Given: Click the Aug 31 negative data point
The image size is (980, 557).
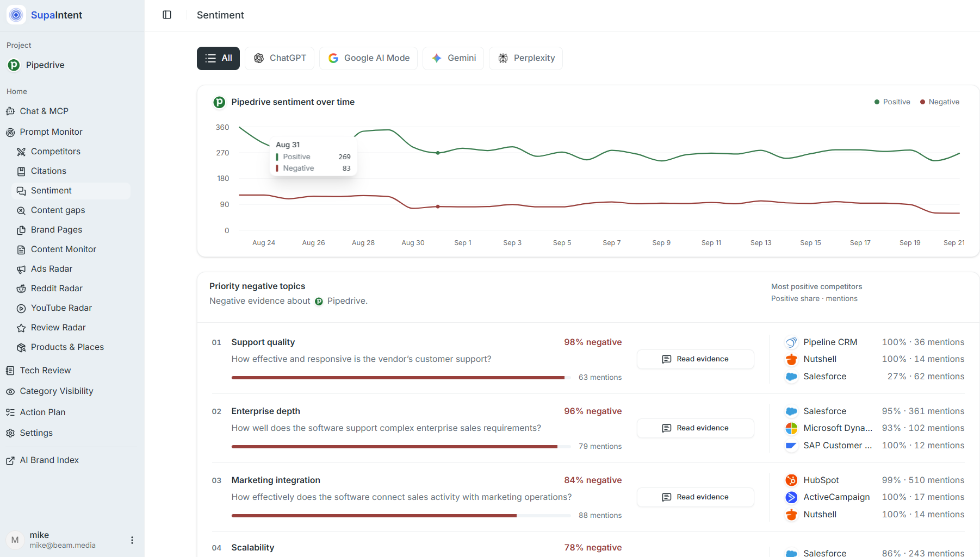Looking at the screenshot, I should (x=438, y=206).
